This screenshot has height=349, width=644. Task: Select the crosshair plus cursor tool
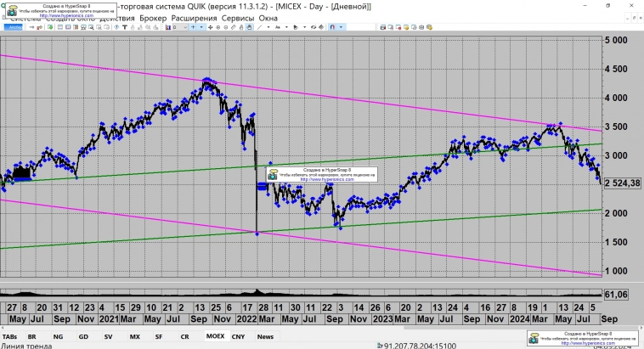(193, 27)
